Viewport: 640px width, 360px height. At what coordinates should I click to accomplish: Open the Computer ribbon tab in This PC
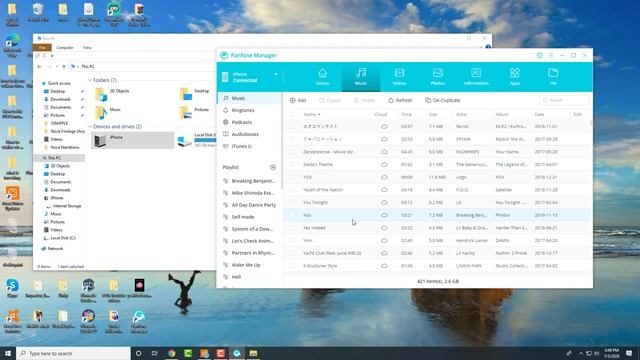(64, 48)
